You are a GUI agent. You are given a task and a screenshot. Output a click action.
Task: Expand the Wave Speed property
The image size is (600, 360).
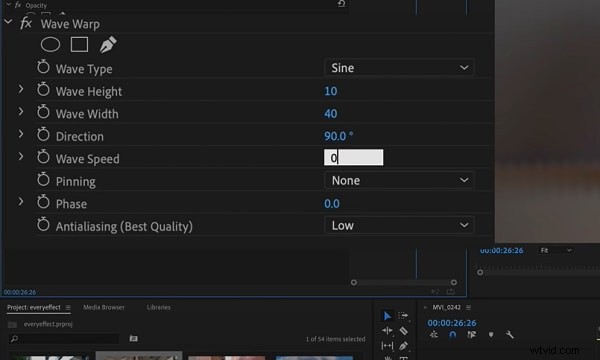(x=21, y=157)
